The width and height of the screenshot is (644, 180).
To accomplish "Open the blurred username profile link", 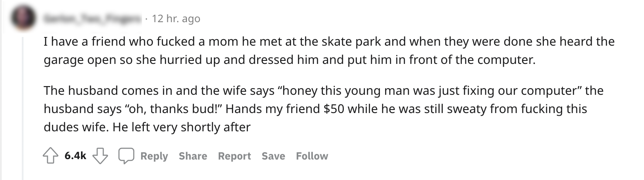I will click(92, 19).
